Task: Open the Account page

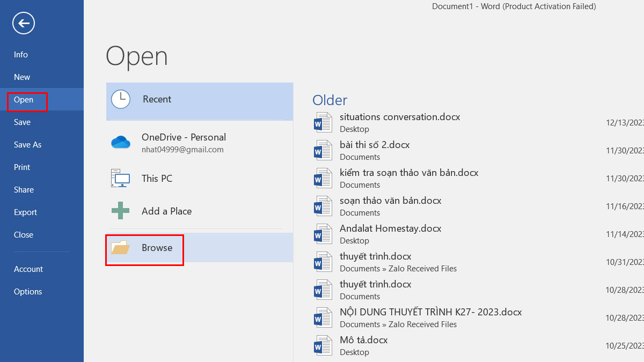Action: point(28,269)
